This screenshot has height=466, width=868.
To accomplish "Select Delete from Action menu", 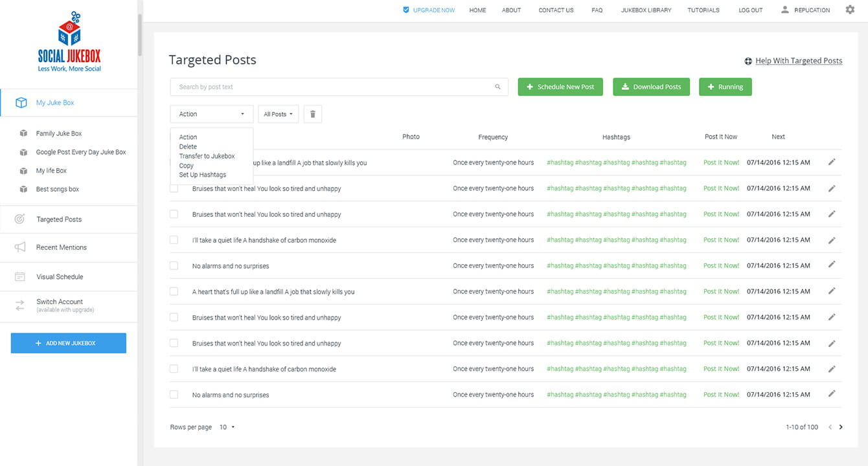I will click(x=188, y=147).
